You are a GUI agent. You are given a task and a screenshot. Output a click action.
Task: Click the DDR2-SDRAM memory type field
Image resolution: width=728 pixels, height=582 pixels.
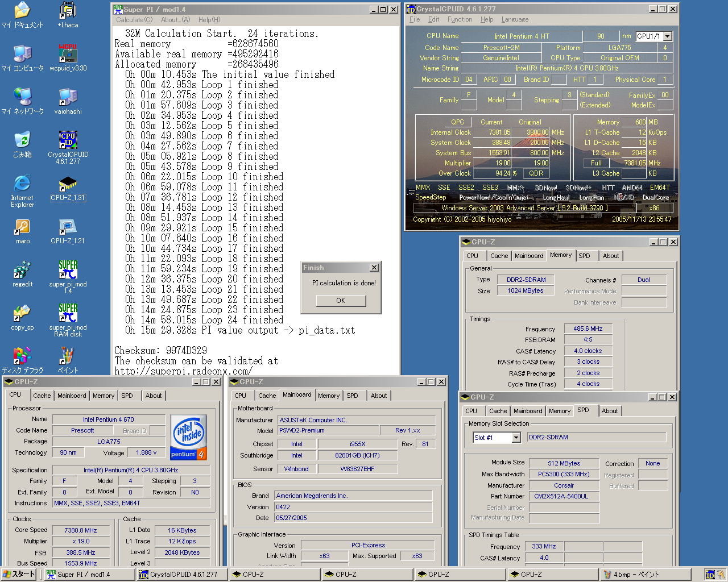pos(526,280)
